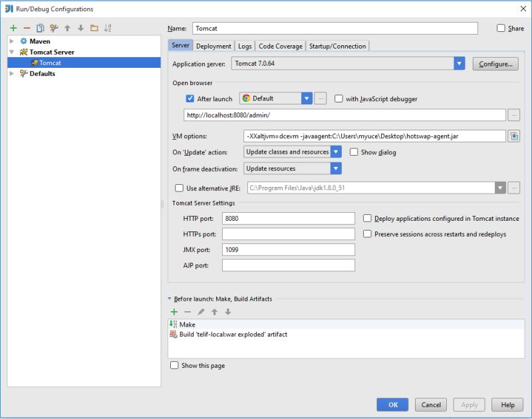
Task: Toggle Show this page checkbox
Action: tap(174, 365)
